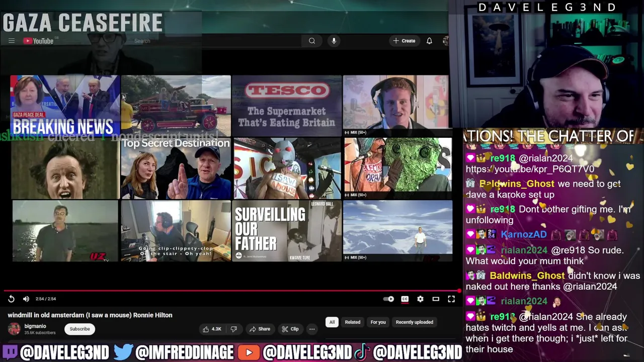Viewport: 644px width, 362px height.
Task: Click KarnozAD username in chat
Action: point(523,235)
